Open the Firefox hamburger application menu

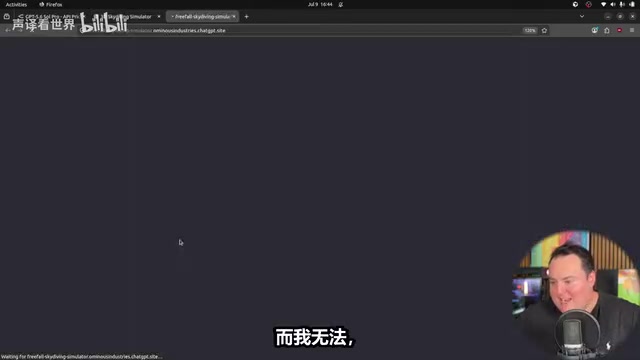point(632,30)
